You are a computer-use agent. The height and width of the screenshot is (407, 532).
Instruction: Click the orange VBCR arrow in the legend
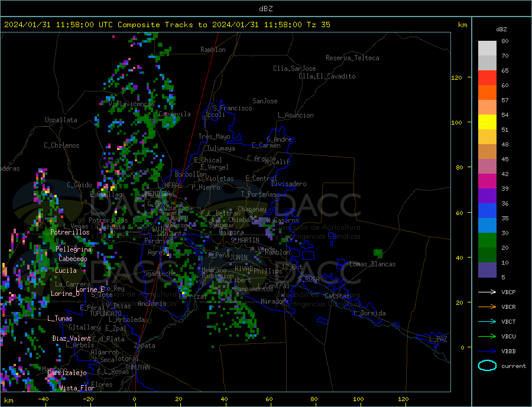(x=487, y=307)
